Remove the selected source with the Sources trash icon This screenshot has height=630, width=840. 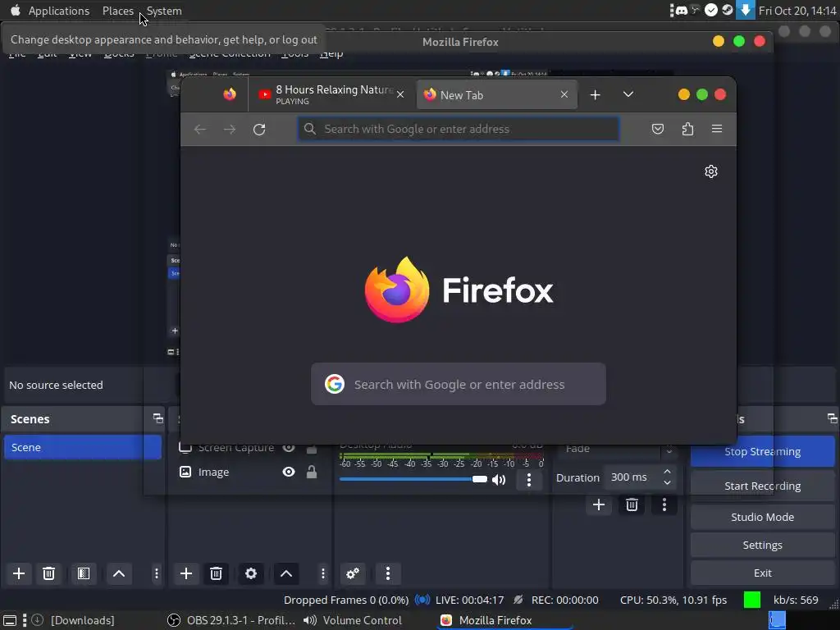[x=216, y=573]
